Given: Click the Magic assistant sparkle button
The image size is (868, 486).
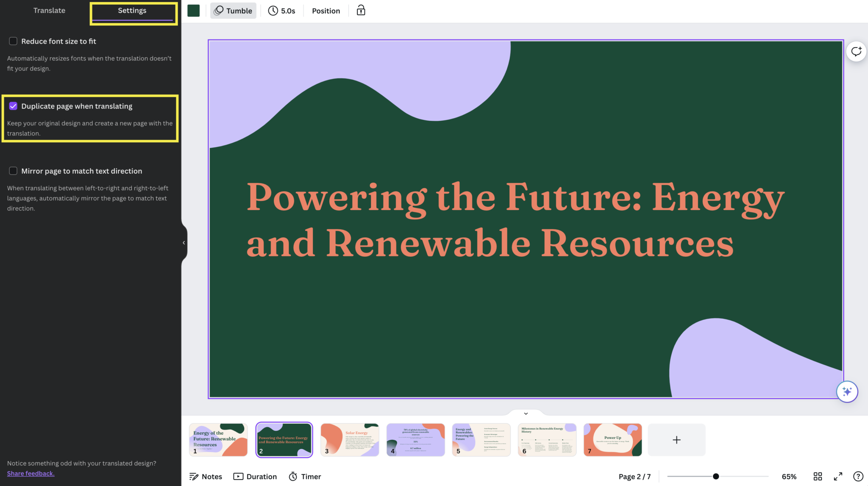Looking at the screenshot, I should tap(847, 392).
